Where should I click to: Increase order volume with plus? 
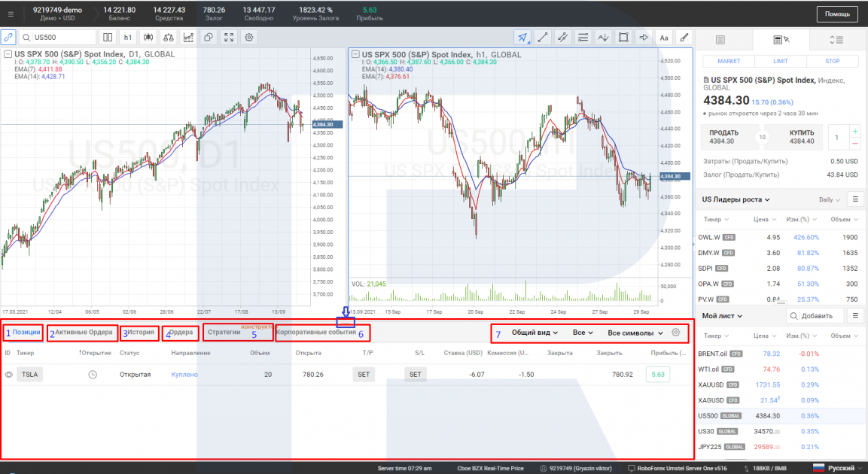tap(855, 132)
